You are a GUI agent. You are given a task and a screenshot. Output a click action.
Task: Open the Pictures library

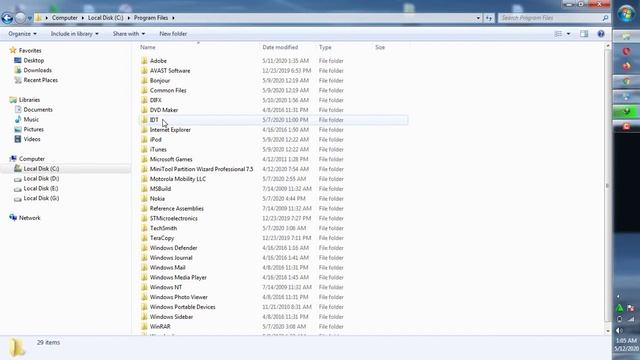click(x=33, y=129)
